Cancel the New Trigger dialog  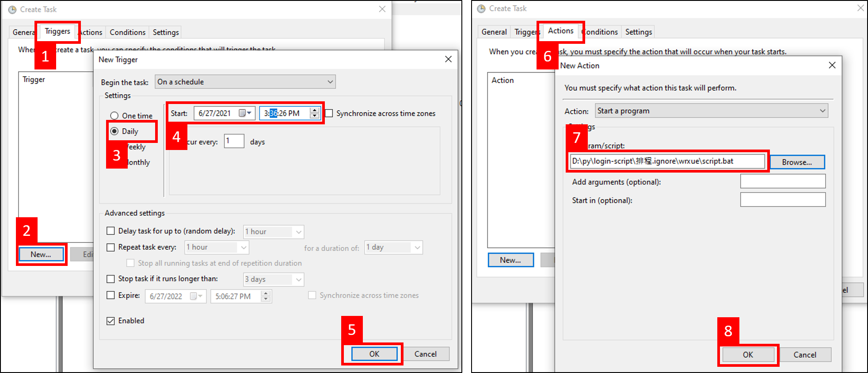click(426, 354)
